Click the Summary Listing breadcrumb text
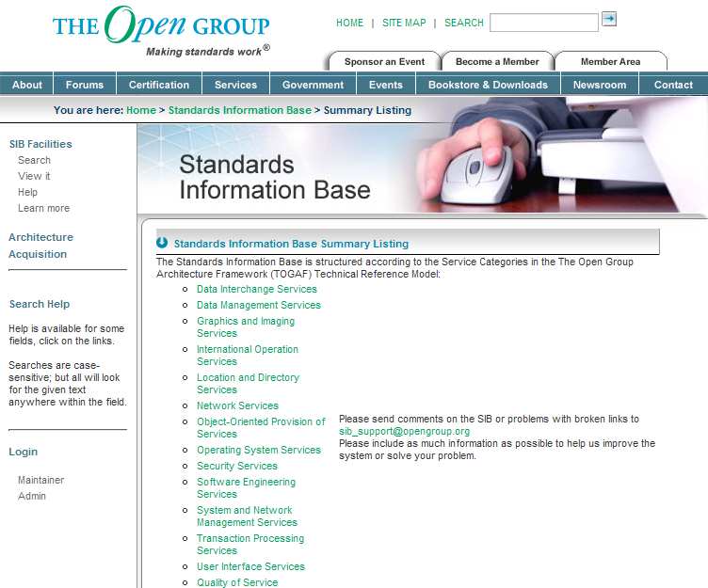The image size is (708, 588). tap(367, 110)
